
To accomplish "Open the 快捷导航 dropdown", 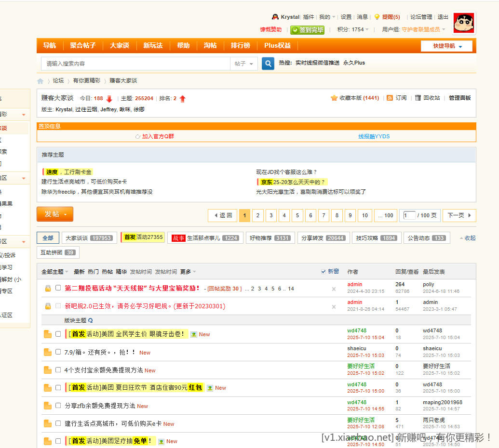I will [x=446, y=46].
